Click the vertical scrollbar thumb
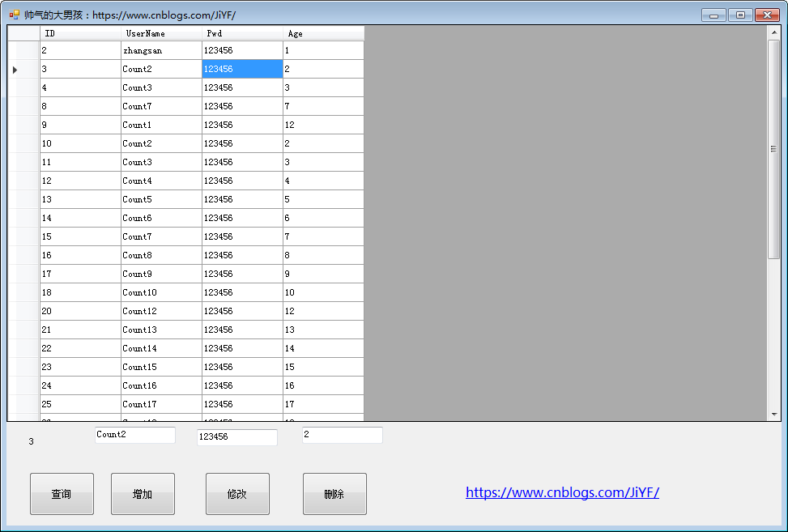The image size is (788, 532). click(x=774, y=149)
